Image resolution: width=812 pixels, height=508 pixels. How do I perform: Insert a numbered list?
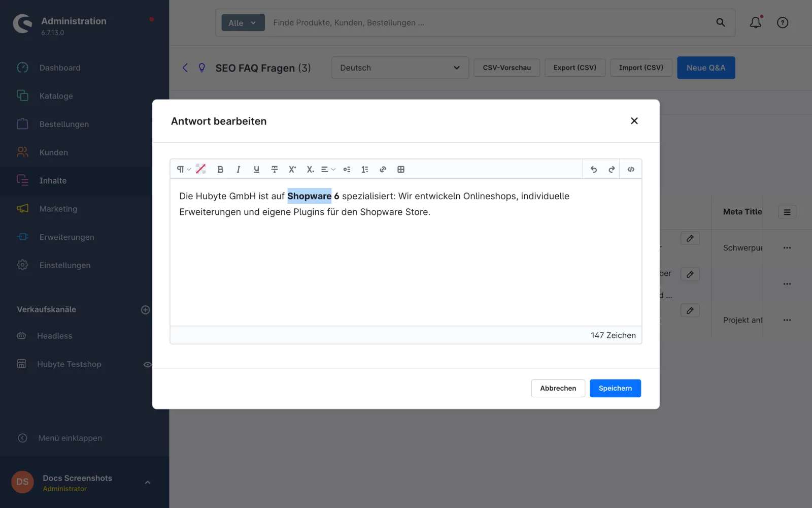coord(364,169)
